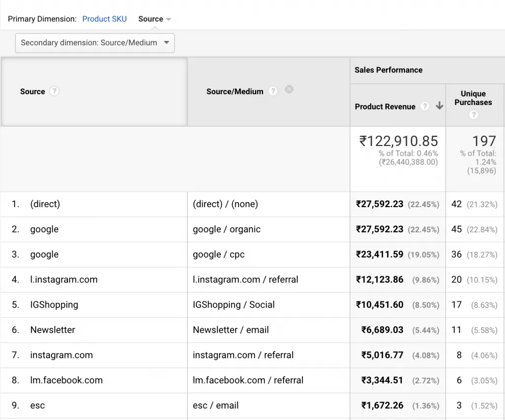Open the Secondary dimension: Source/Medium dropdown
The width and height of the screenshot is (505, 420).
(x=95, y=43)
